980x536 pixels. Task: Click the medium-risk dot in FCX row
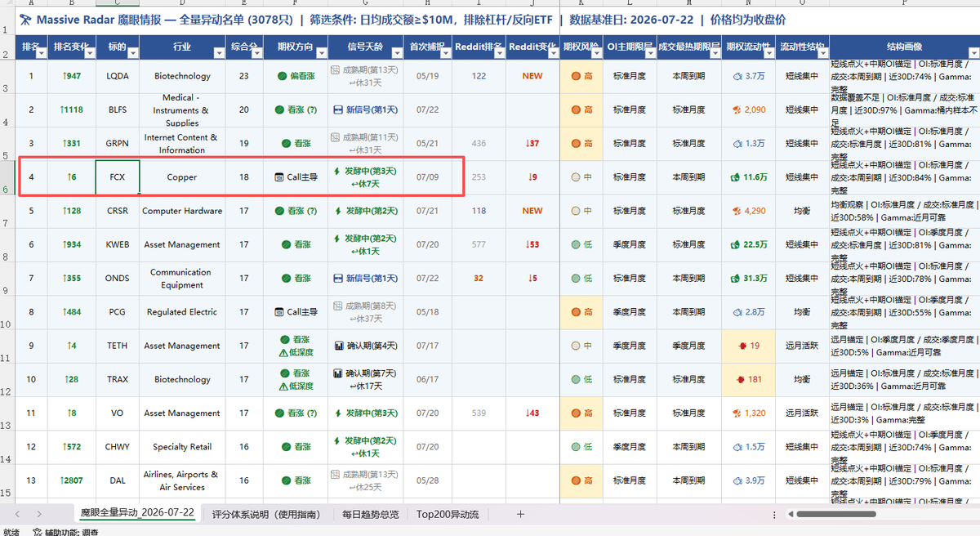(x=576, y=177)
